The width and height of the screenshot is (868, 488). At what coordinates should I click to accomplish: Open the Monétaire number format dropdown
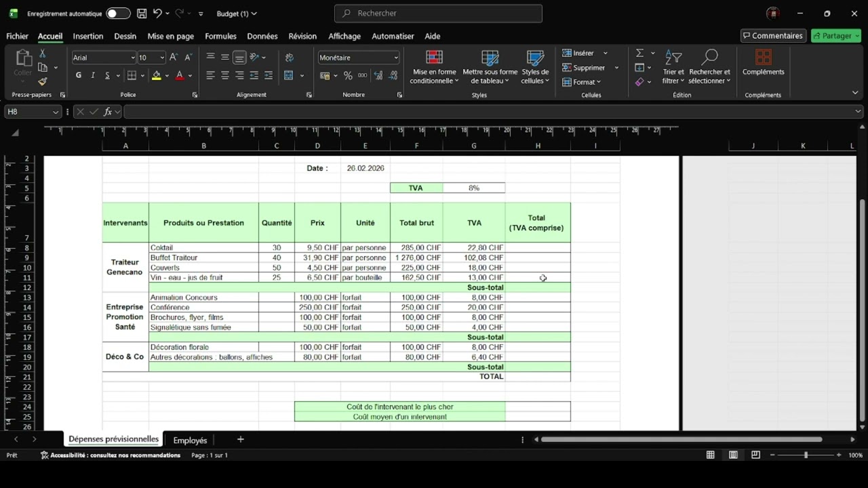tap(396, 58)
